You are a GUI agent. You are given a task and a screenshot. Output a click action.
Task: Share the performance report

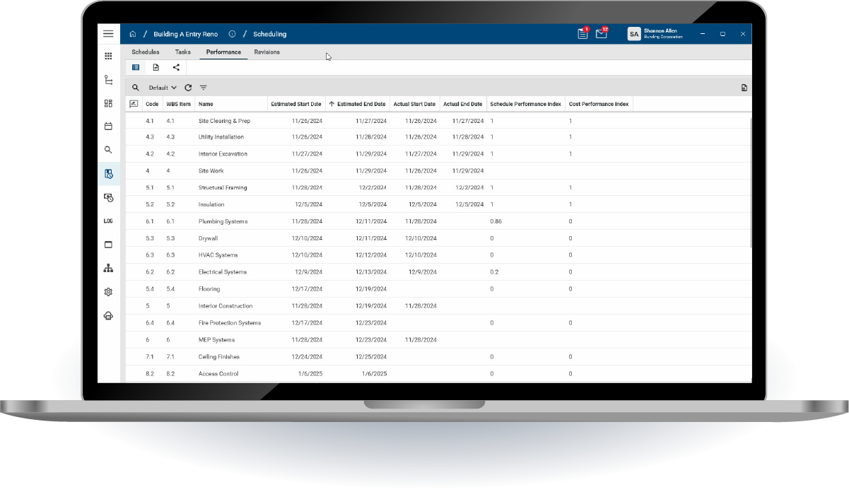click(x=175, y=67)
